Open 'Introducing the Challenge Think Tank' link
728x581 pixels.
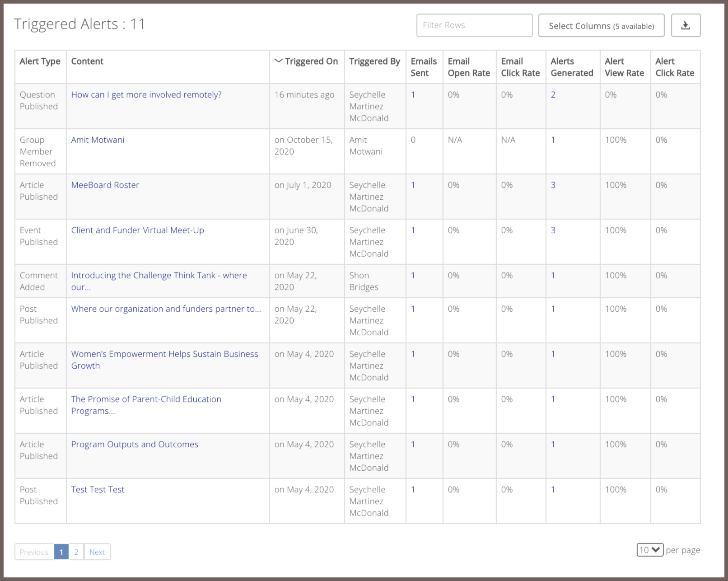pos(159,281)
